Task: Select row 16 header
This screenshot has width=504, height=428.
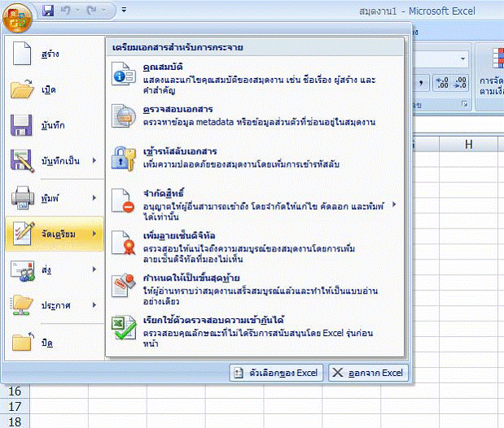Action: 15,391
